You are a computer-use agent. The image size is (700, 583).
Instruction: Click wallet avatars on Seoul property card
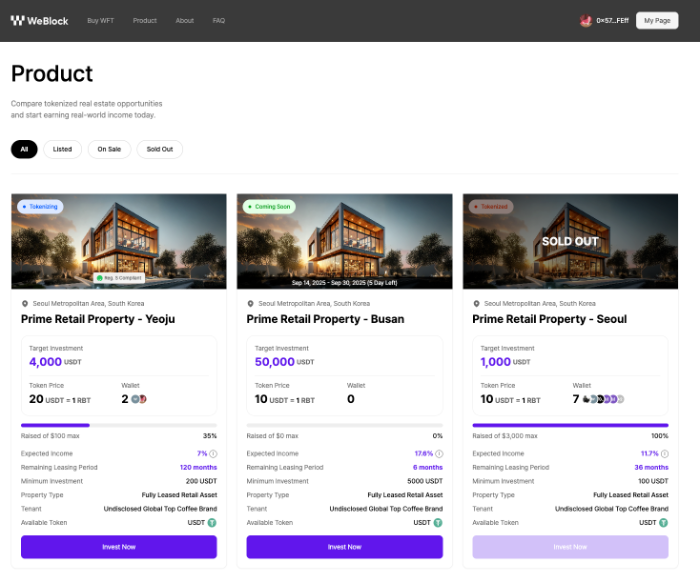coord(604,399)
